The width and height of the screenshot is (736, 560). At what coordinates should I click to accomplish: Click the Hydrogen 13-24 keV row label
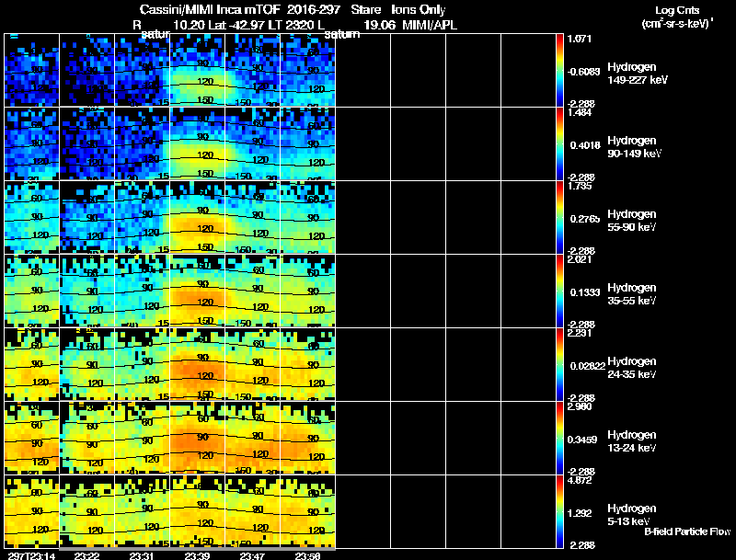[x=632, y=441]
